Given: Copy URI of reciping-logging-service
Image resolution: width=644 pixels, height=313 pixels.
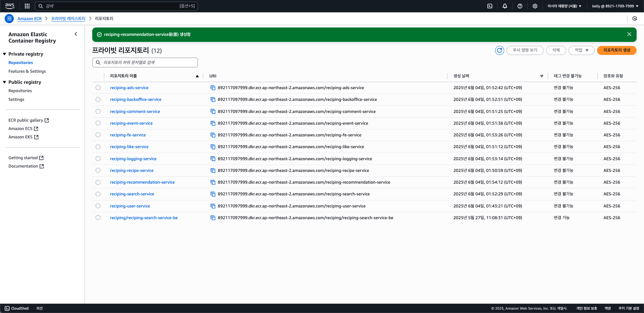Looking at the screenshot, I should click(213, 159).
